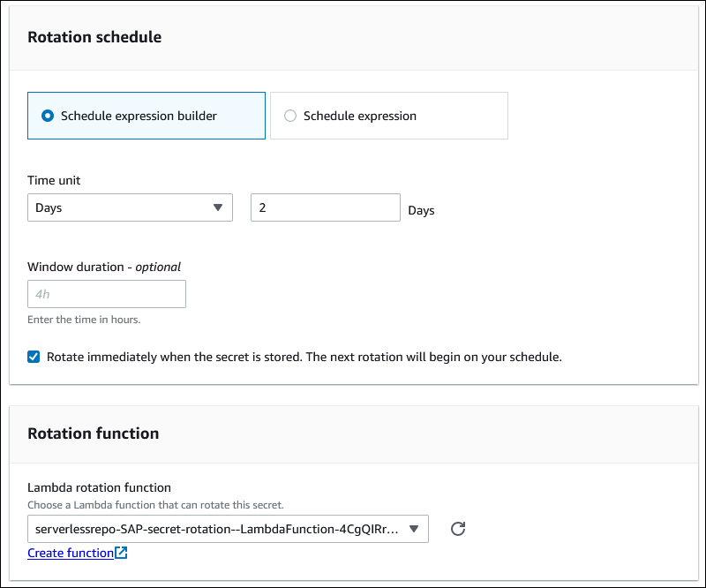Click the Lambda rotation function label

tap(99, 487)
